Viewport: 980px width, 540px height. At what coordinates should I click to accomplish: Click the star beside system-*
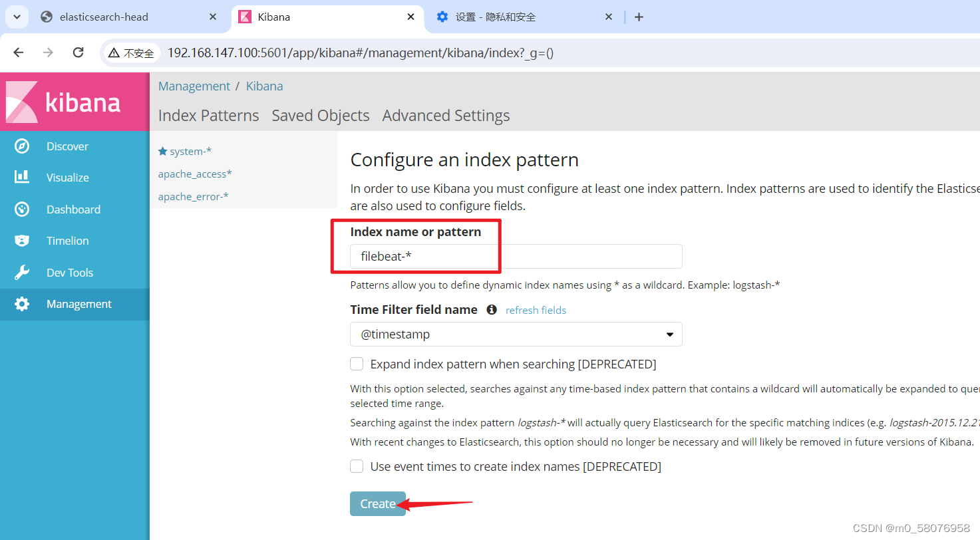pyautogui.click(x=162, y=151)
